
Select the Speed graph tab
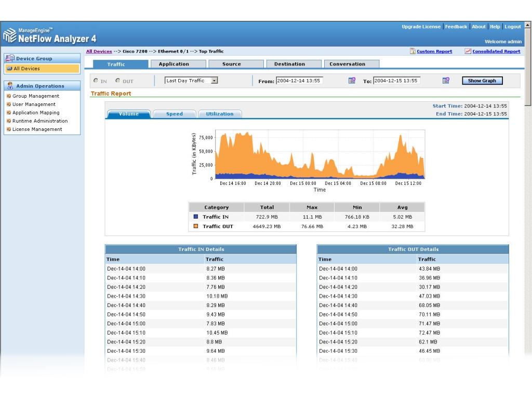pyautogui.click(x=175, y=114)
